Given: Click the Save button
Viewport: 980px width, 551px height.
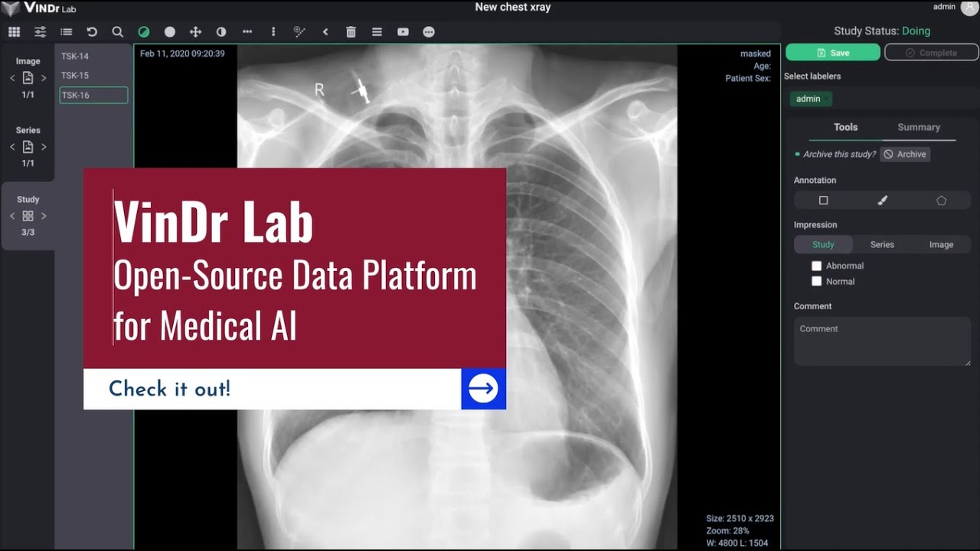Looking at the screenshot, I should point(833,53).
